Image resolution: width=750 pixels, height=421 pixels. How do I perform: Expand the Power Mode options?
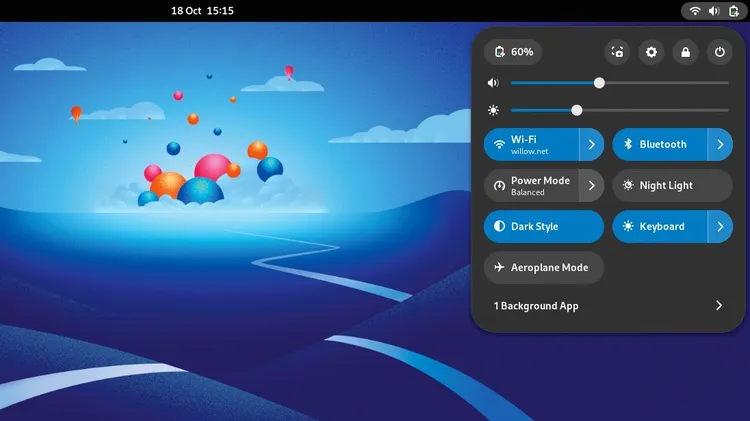click(592, 186)
